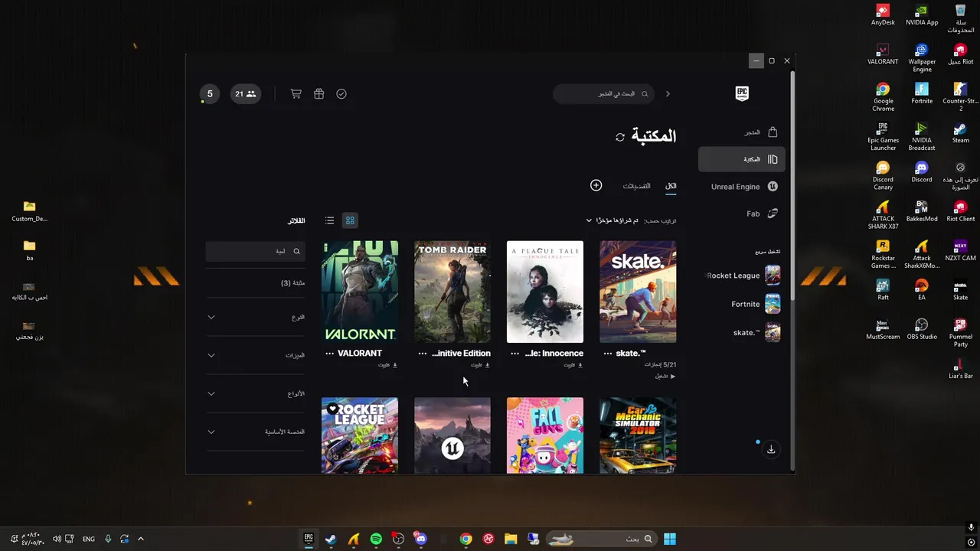Open skate. three-dot options menu
Viewport: 980px width, 551px height.
[608, 354]
